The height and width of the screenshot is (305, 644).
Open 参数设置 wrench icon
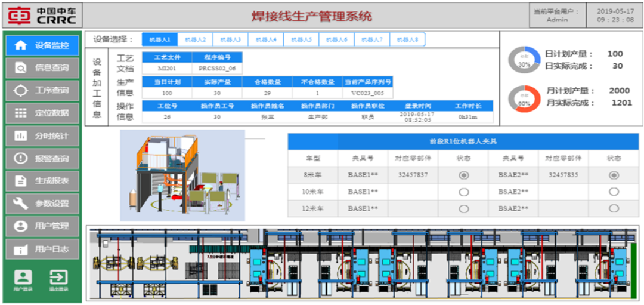point(20,204)
